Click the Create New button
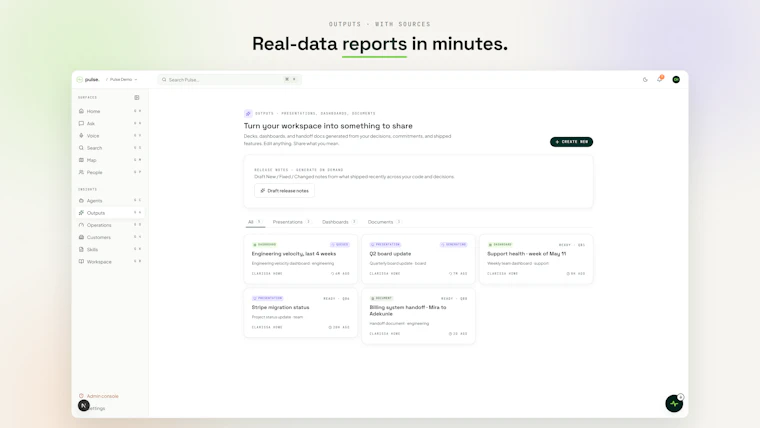The image size is (760, 428). [571, 142]
